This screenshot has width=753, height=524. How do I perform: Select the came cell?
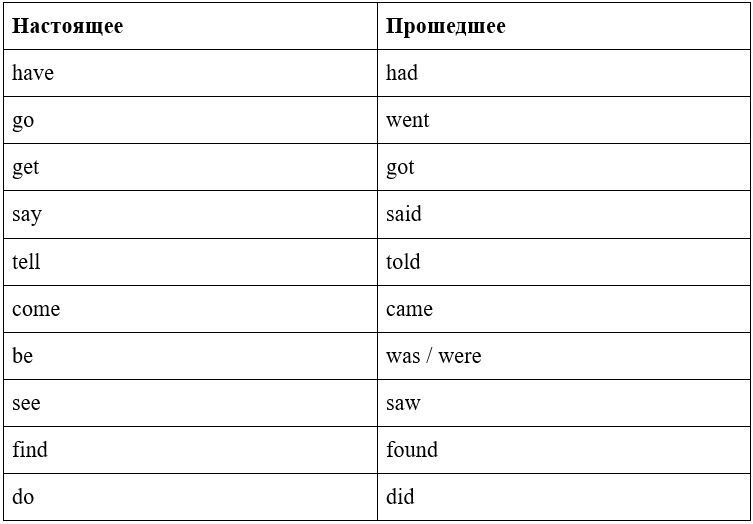pos(564,308)
